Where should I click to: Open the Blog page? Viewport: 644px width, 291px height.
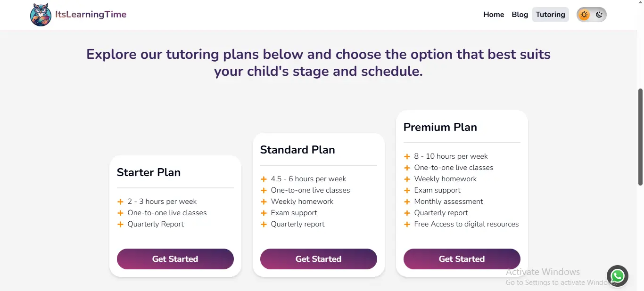(x=520, y=15)
